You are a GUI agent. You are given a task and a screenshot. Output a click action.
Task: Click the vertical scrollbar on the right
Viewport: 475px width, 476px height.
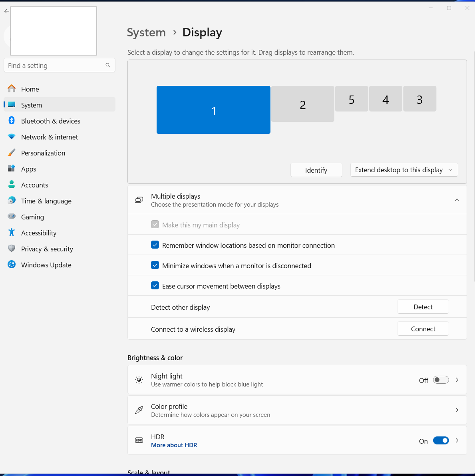coord(474,167)
